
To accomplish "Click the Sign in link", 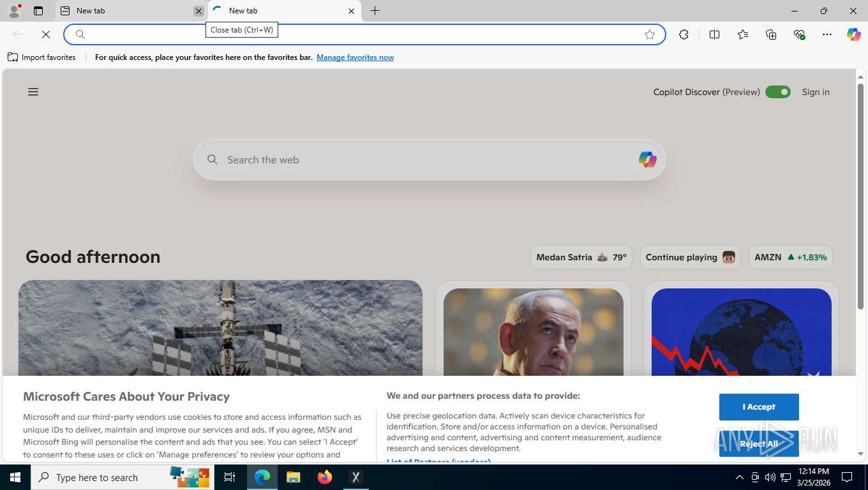I will coord(816,92).
